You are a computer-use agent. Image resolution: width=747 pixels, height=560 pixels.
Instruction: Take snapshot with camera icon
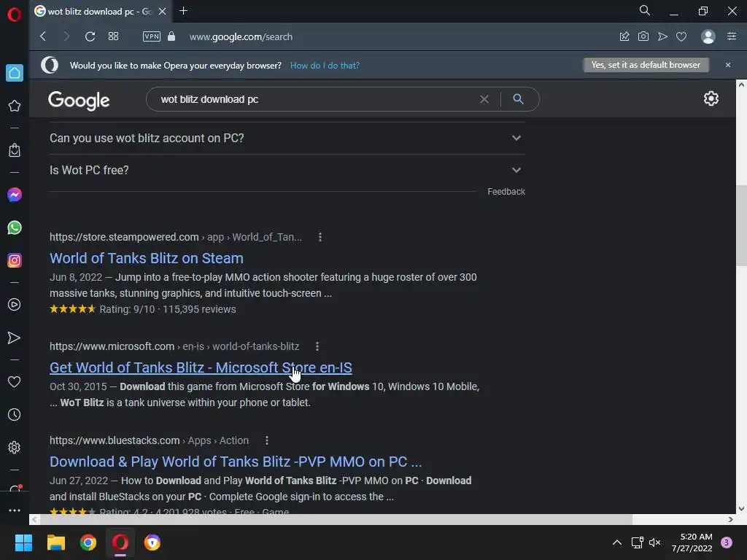[643, 36]
